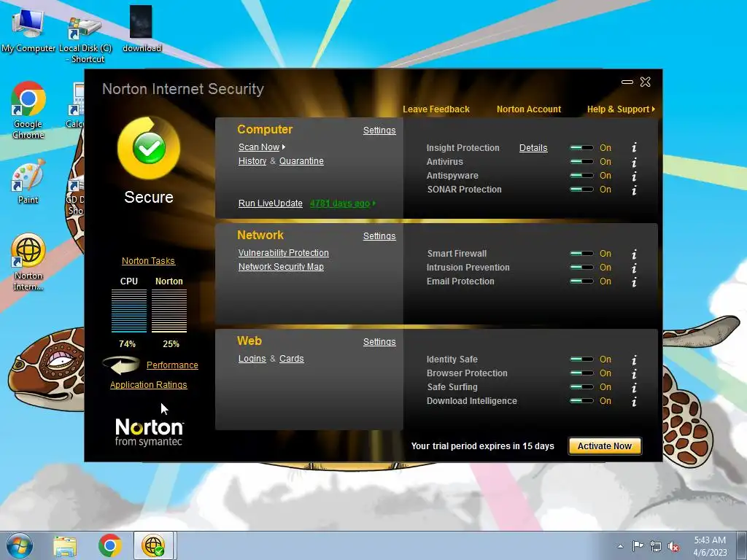
Task: Open Logins link
Action: [x=252, y=359]
